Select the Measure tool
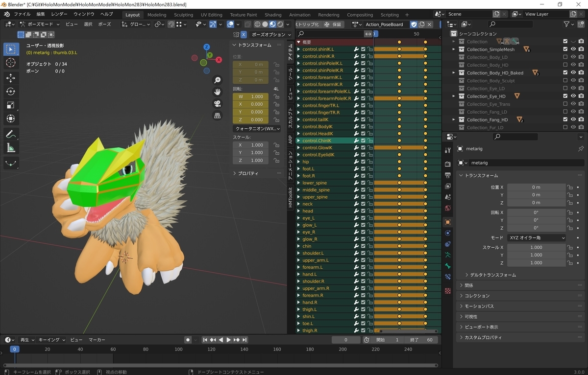This screenshot has height=375, width=588. 11,148
